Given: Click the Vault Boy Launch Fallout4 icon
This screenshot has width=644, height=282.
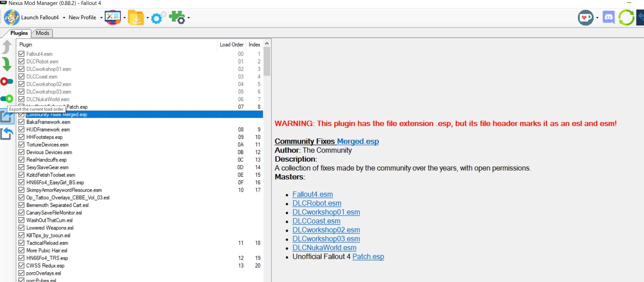Looking at the screenshot, I should pyautogui.click(x=11, y=17).
